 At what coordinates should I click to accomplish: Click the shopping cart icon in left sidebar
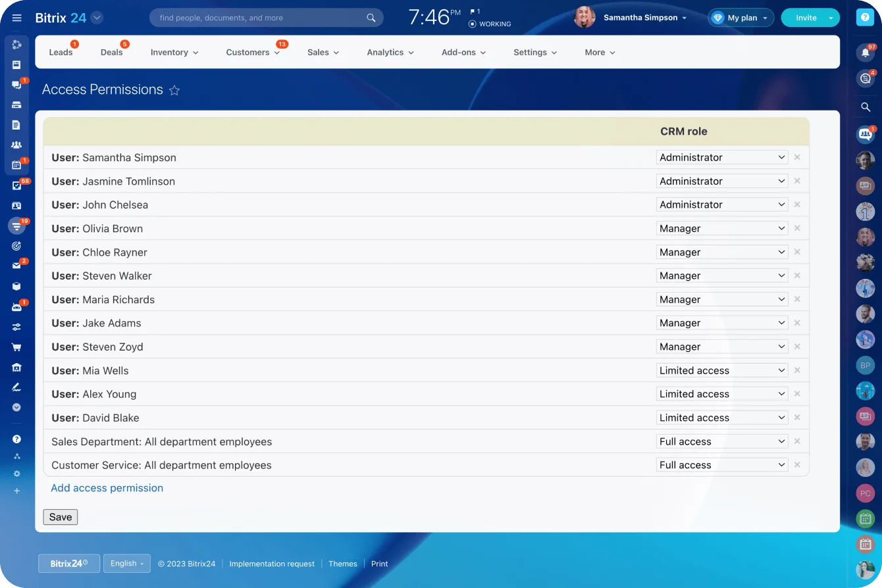[17, 347]
